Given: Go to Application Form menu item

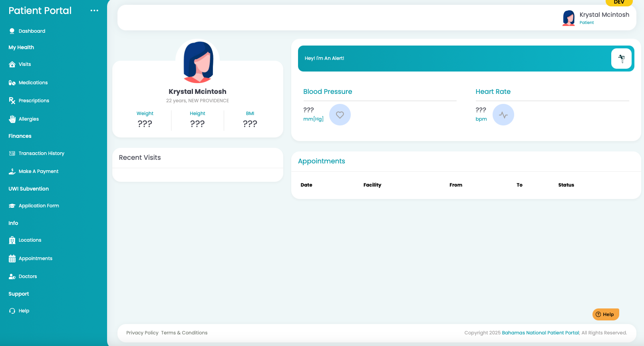Looking at the screenshot, I should click(39, 206).
